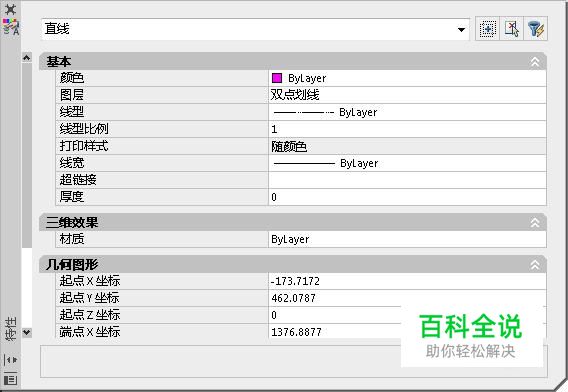Collapse the 基本 section
568x392 pixels.
click(535, 62)
